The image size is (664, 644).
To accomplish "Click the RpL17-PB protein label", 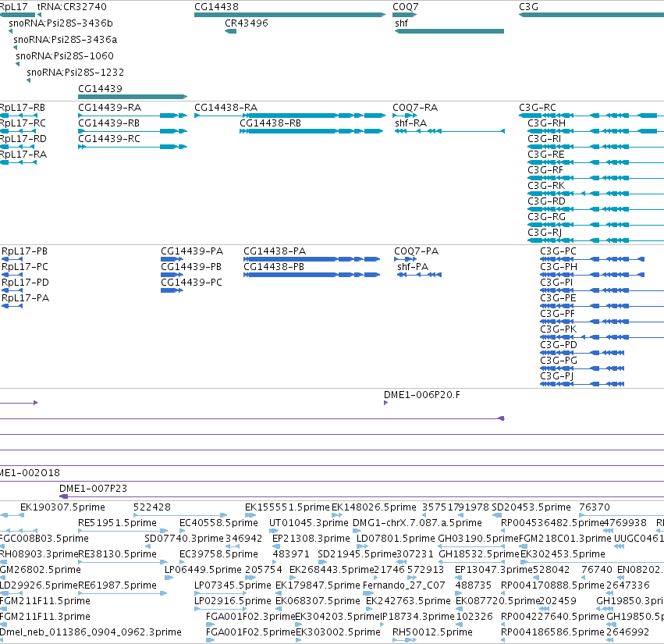I will 24,251.
